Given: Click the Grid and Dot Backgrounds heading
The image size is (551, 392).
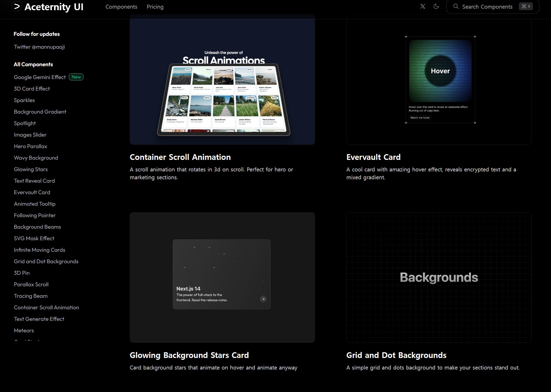Looking at the screenshot, I should 396,355.
